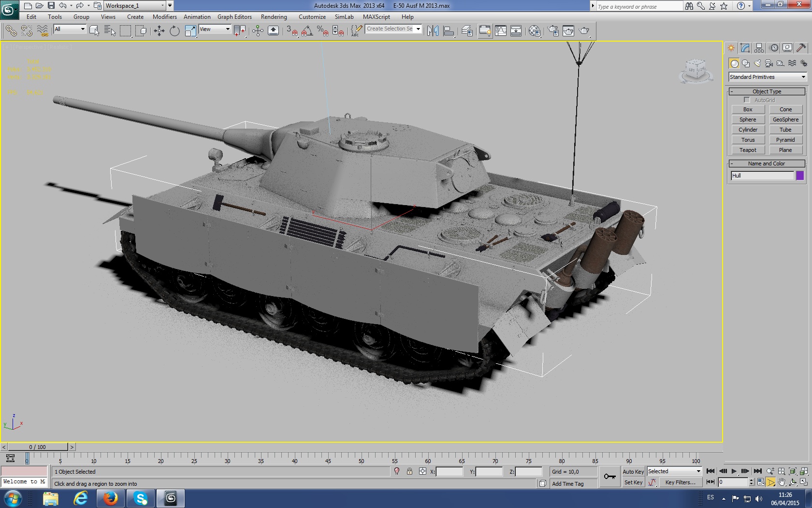Open the Edit Named Selection Sets tool
Screen dimensions: 812x508
[356, 31]
